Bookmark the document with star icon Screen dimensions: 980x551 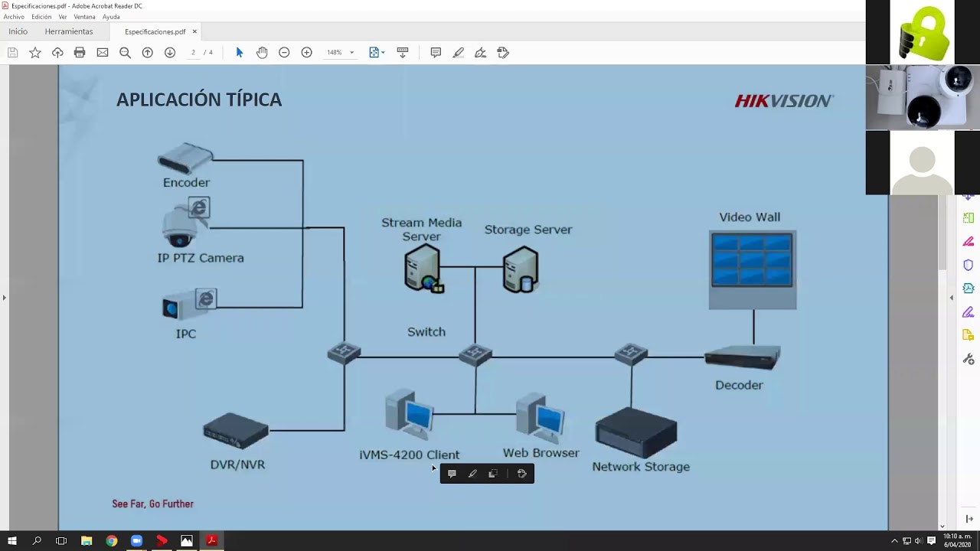tap(35, 53)
